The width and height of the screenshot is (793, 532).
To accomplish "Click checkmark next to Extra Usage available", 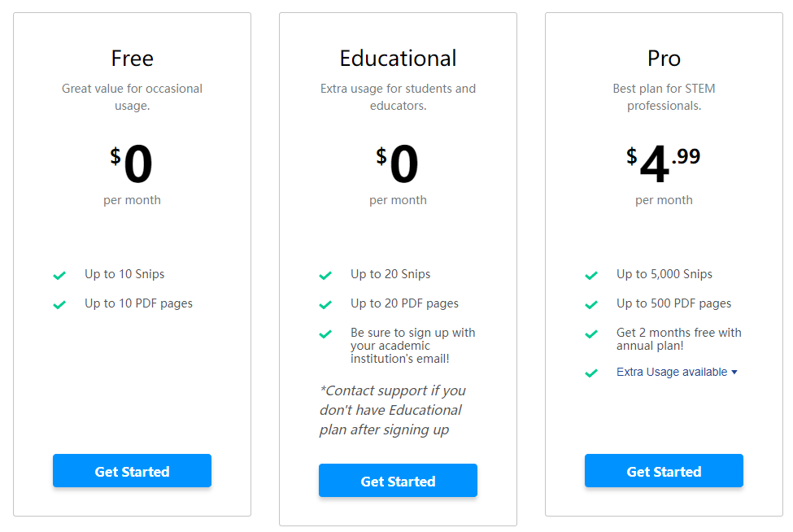I will coord(591,373).
